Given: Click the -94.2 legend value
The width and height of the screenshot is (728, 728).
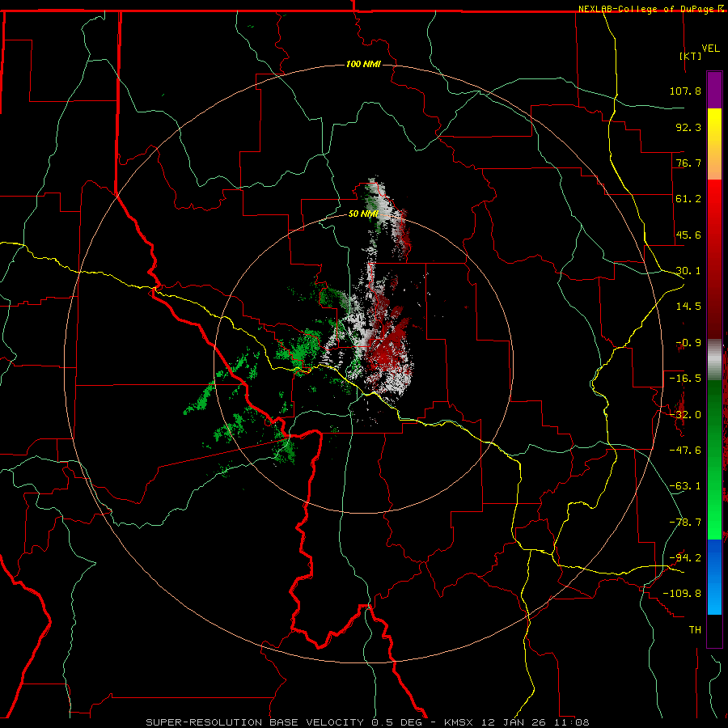Looking at the screenshot, I should (685, 558).
